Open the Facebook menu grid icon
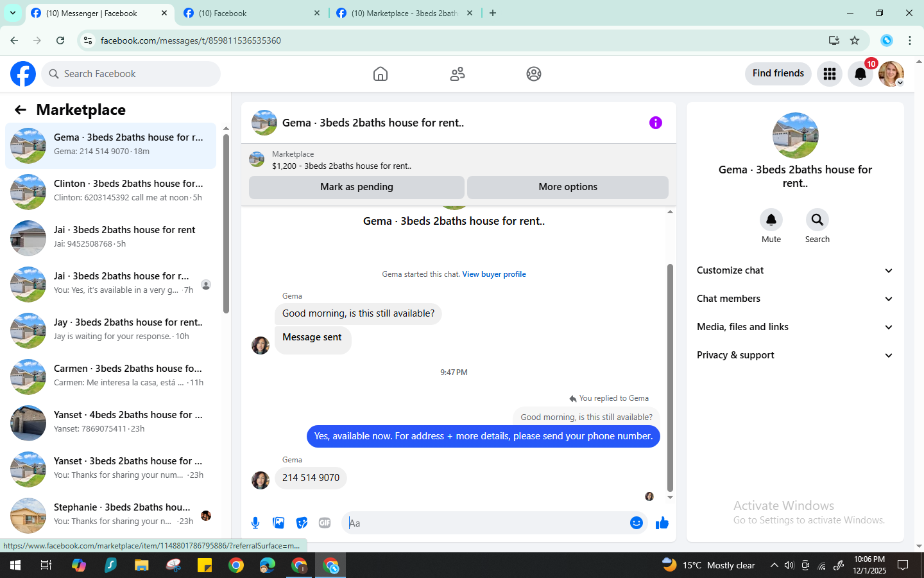 [x=830, y=74]
